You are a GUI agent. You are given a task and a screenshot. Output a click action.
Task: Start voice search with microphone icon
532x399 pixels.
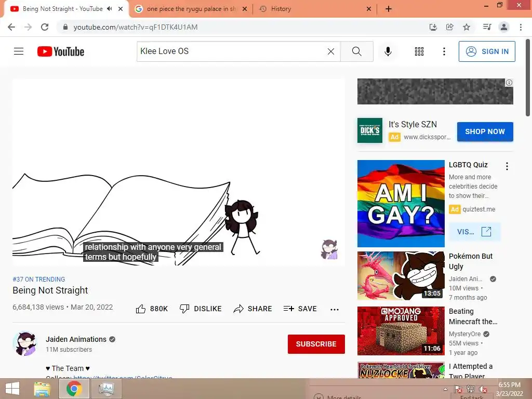(388, 51)
